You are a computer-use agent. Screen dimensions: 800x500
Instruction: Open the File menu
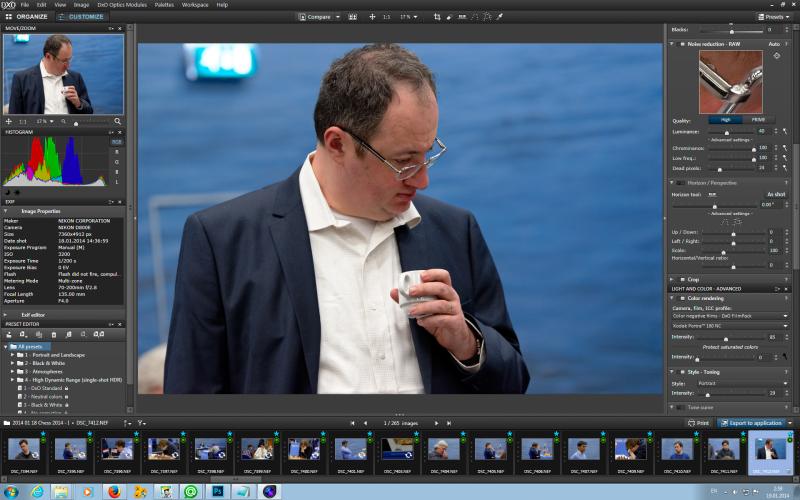[x=24, y=5]
